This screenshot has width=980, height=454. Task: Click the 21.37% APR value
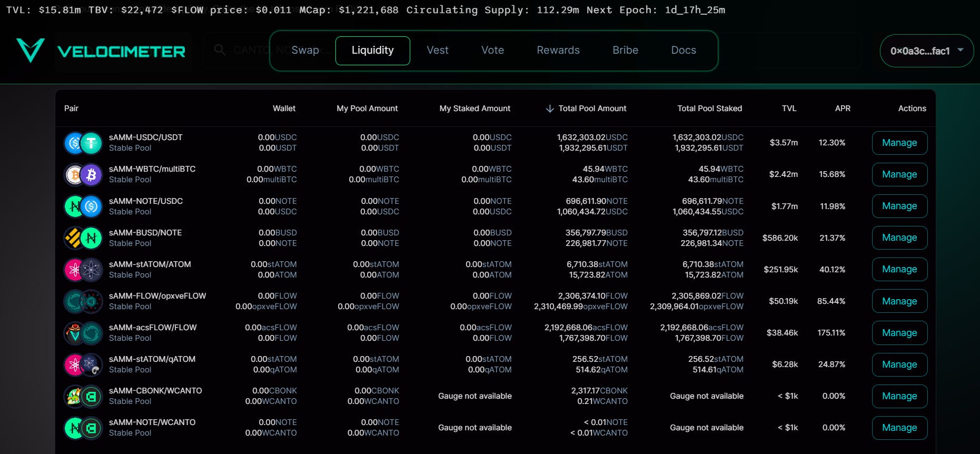tap(832, 238)
